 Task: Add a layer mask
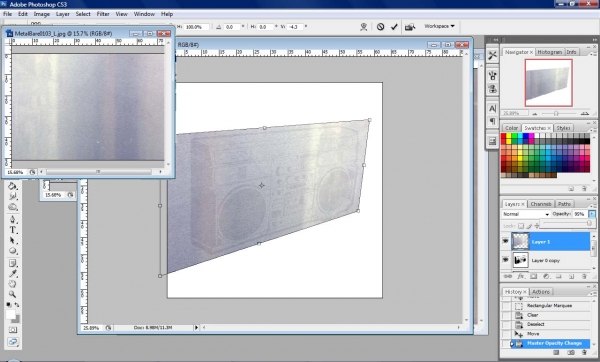click(533, 276)
